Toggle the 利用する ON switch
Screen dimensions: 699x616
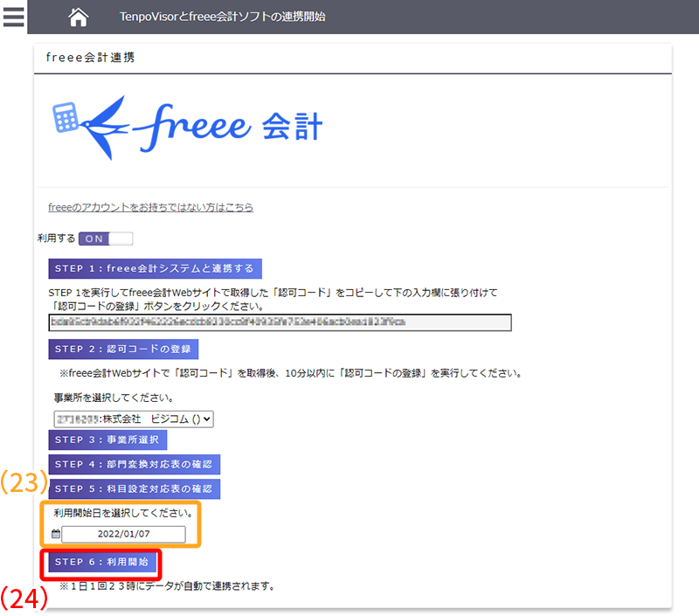(x=105, y=239)
